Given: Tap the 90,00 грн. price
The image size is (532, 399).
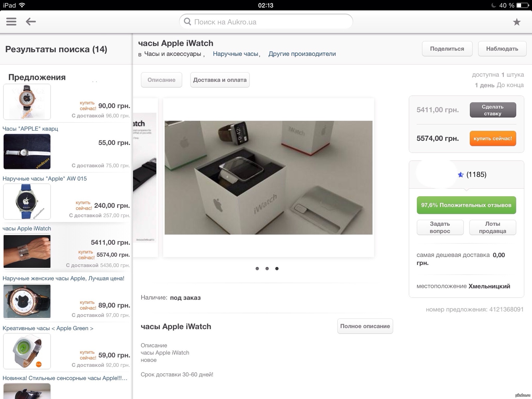Looking at the screenshot, I should (x=114, y=106).
